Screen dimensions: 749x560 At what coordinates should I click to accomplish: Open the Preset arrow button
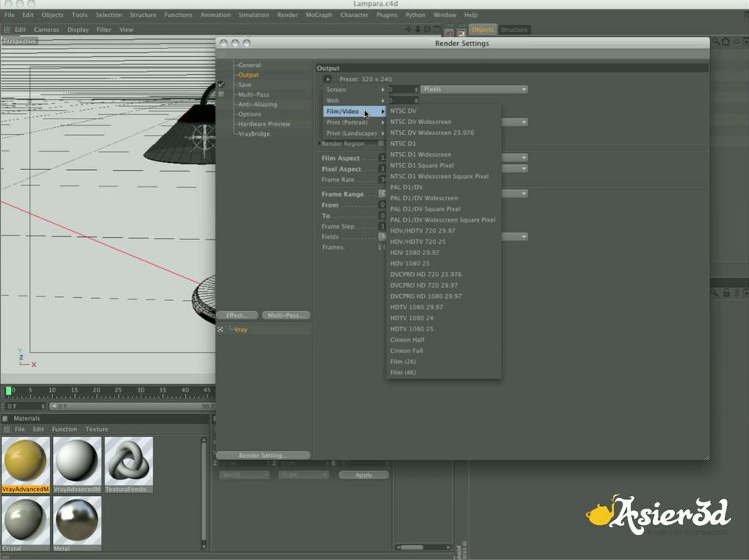click(x=327, y=79)
